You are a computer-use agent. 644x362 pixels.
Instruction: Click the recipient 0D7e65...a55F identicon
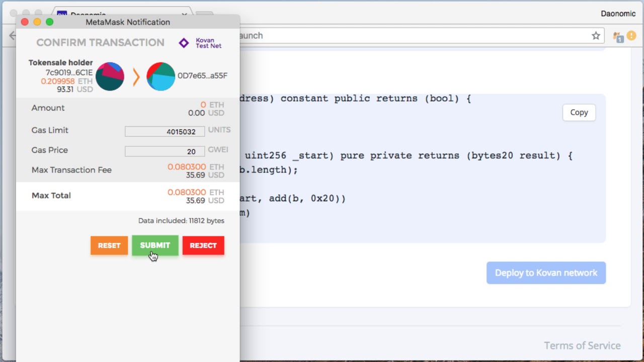161,76
